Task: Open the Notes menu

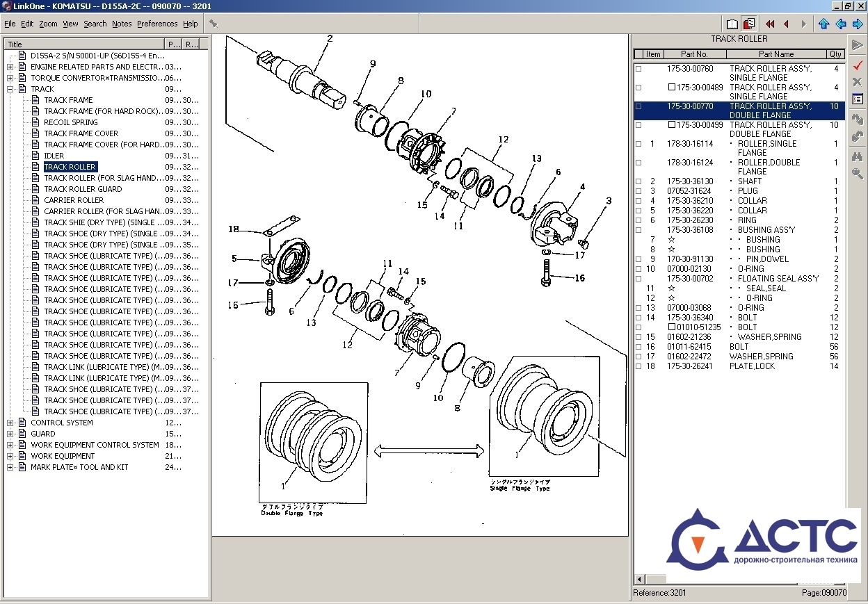Action: coord(122,24)
